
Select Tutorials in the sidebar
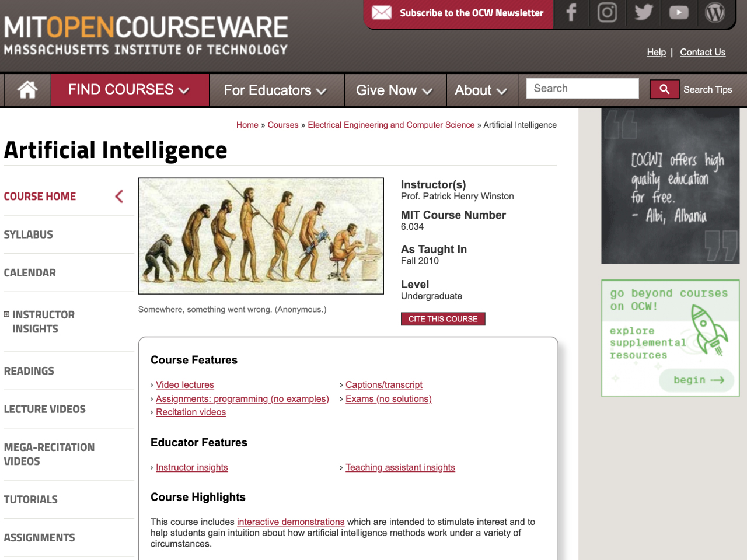[x=30, y=499]
